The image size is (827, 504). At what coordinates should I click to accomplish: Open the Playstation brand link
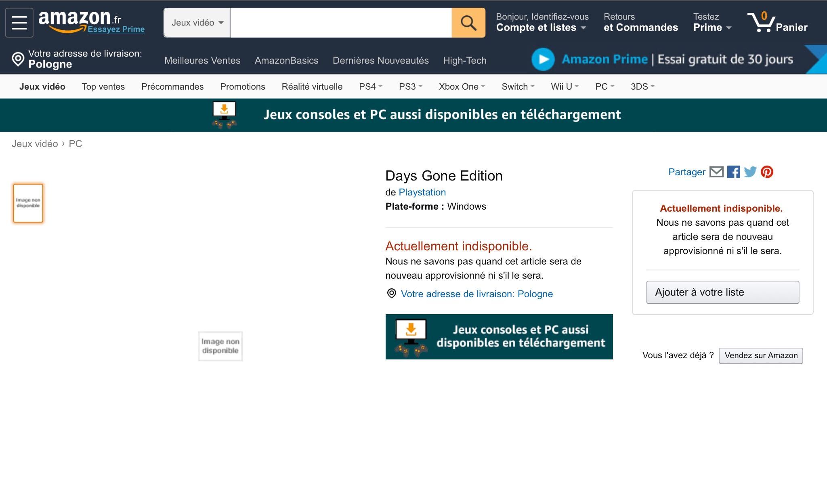point(422,192)
